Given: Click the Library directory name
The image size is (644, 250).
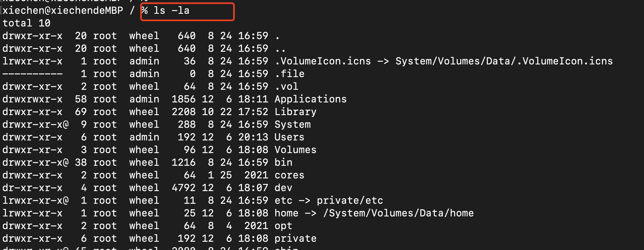Looking at the screenshot, I should click(x=296, y=112).
